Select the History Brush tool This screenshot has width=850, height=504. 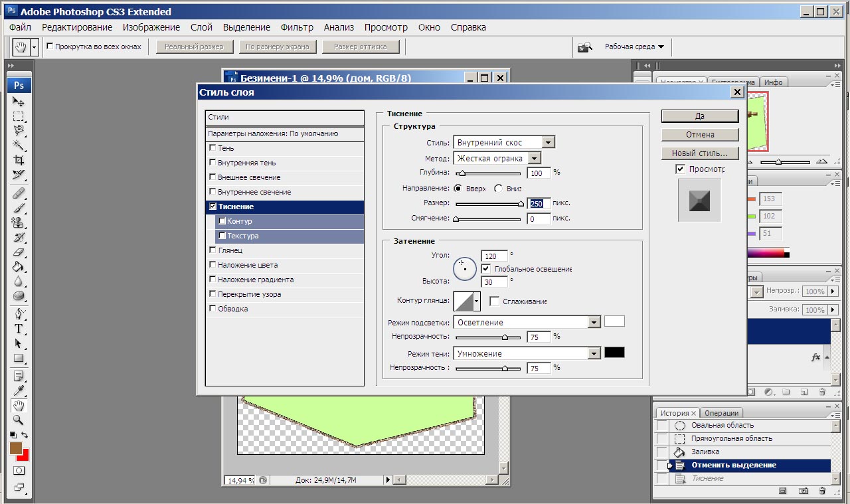19,237
